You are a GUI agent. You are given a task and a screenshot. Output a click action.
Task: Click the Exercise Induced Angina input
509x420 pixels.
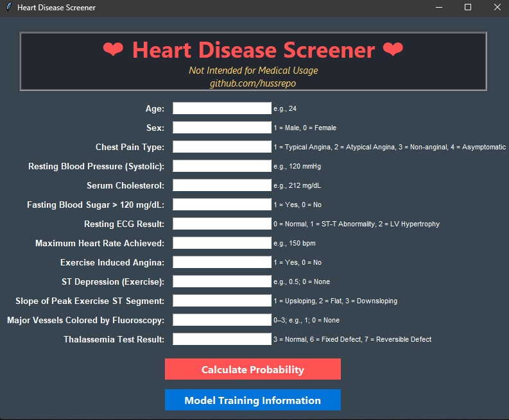coord(222,262)
